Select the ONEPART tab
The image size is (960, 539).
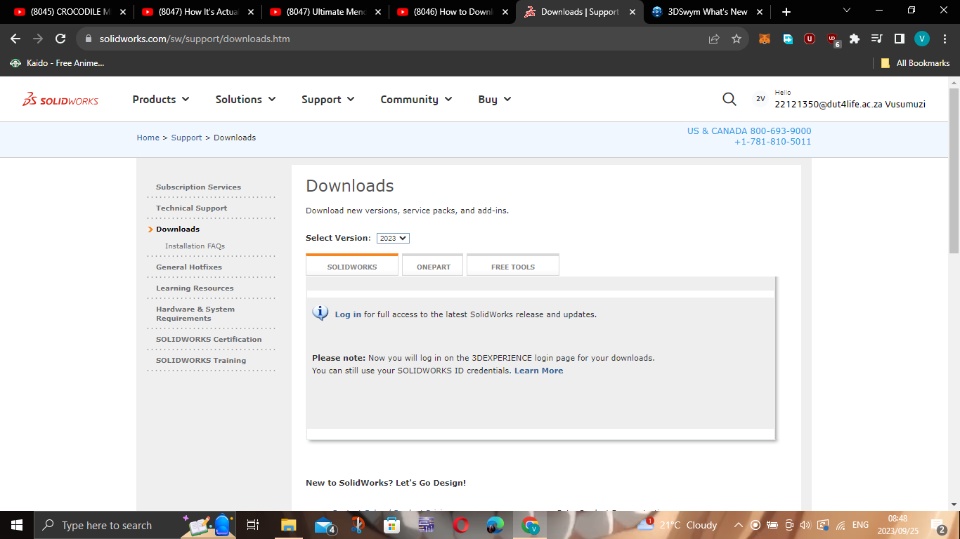coord(433,266)
